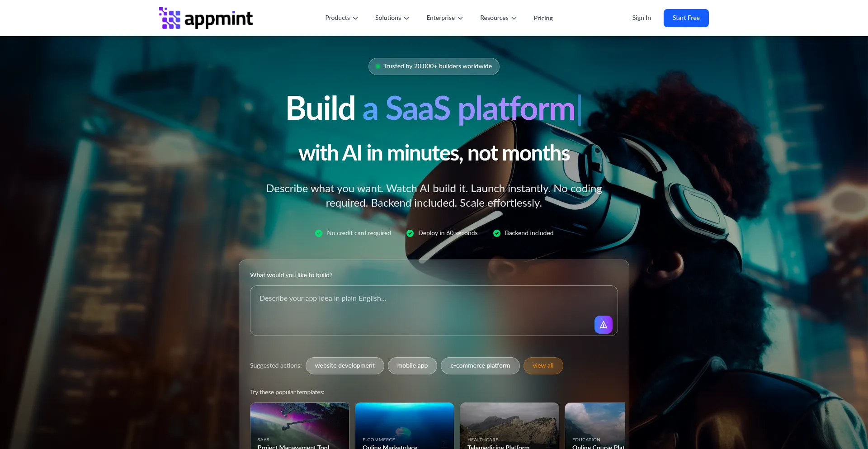868x449 pixels.
Task: Click the Sign In link
Action: pyautogui.click(x=642, y=18)
